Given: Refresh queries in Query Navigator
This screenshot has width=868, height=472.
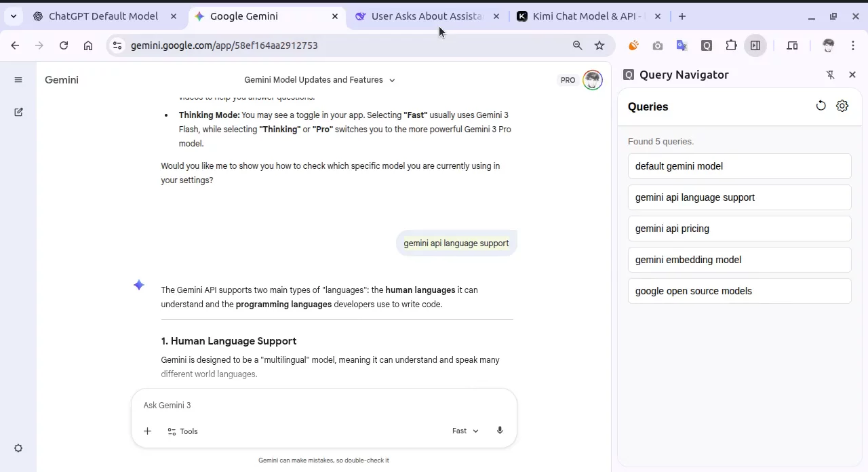Looking at the screenshot, I should (x=821, y=106).
